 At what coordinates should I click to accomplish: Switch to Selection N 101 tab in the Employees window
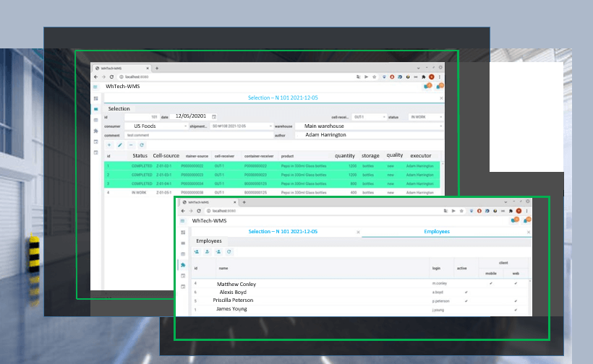[x=283, y=231]
